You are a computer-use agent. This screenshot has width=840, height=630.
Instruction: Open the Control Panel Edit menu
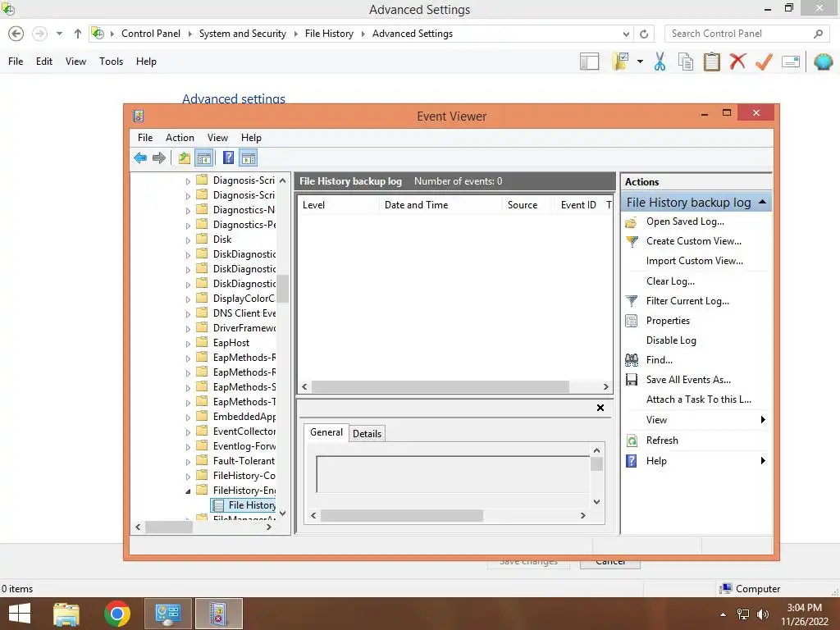click(x=44, y=62)
